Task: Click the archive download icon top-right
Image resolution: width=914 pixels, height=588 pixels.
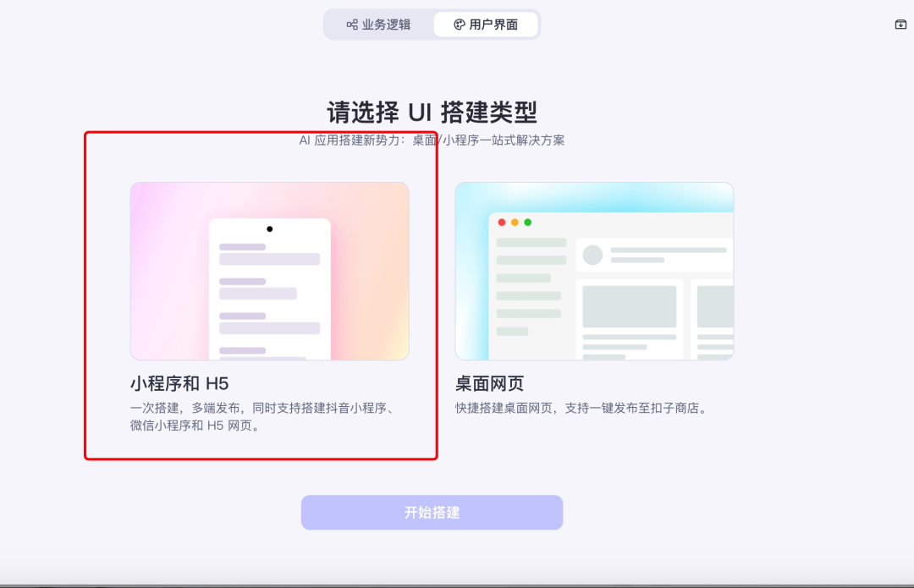Action: (900, 25)
